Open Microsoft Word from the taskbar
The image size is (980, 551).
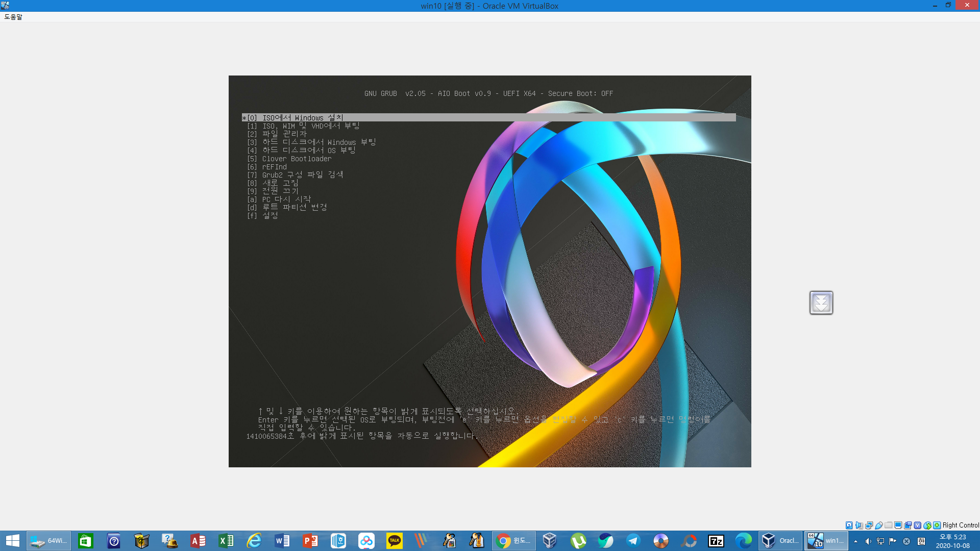[282, 541]
